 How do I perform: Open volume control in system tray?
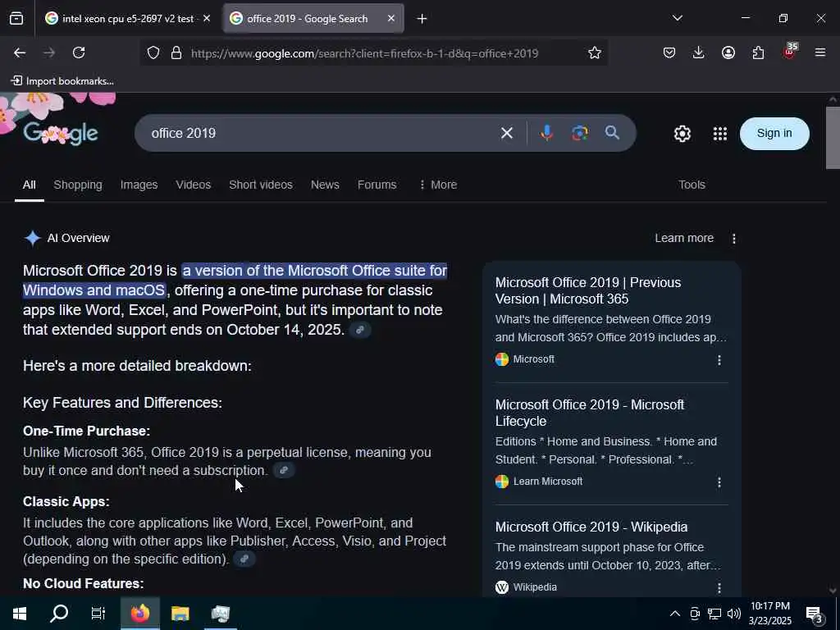pos(734,614)
